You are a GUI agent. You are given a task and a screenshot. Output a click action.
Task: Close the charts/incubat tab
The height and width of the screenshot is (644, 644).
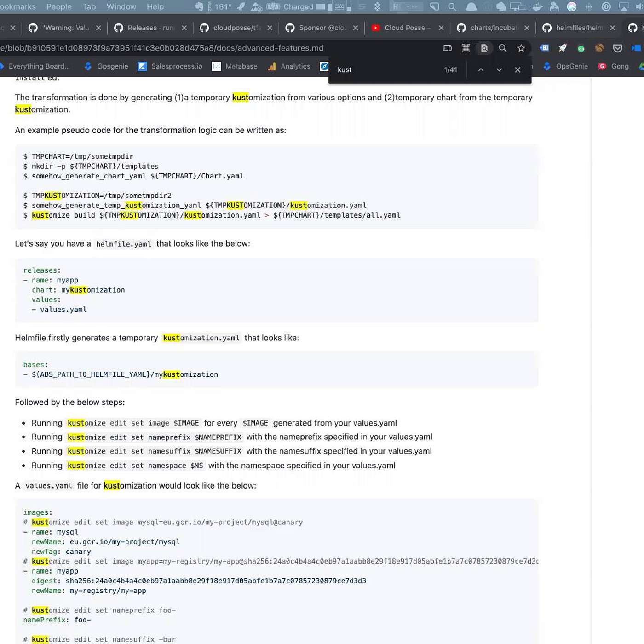[x=527, y=28]
